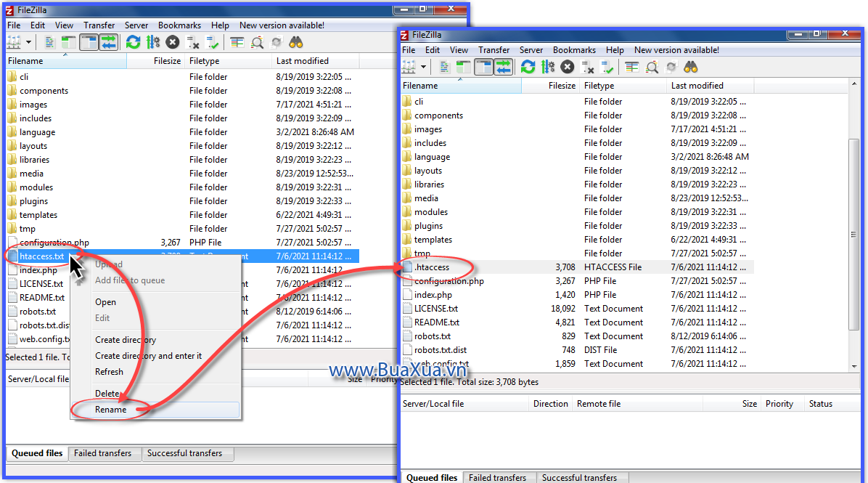Cancel current operation in right window toolbar

click(x=568, y=67)
